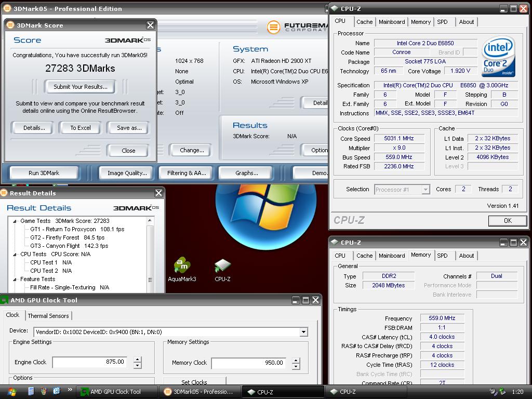Select Clock tab in GPU Clock Tool

coord(12,315)
